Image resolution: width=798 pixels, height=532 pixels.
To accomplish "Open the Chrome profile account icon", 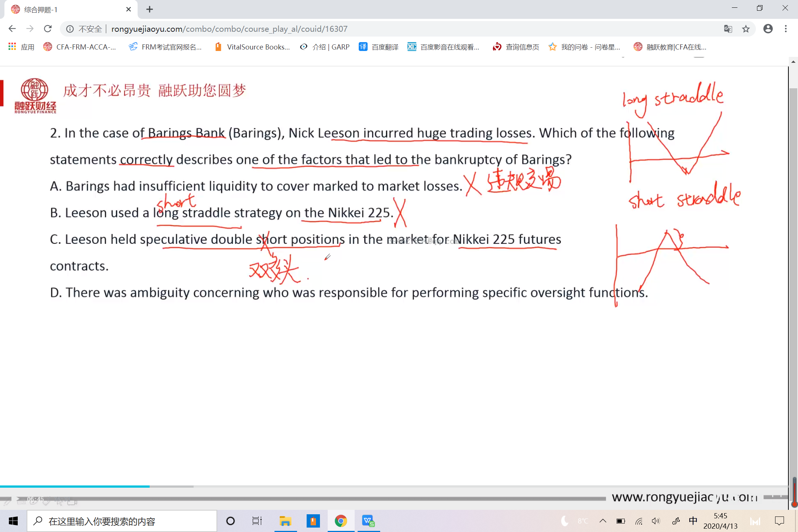I will [768, 29].
